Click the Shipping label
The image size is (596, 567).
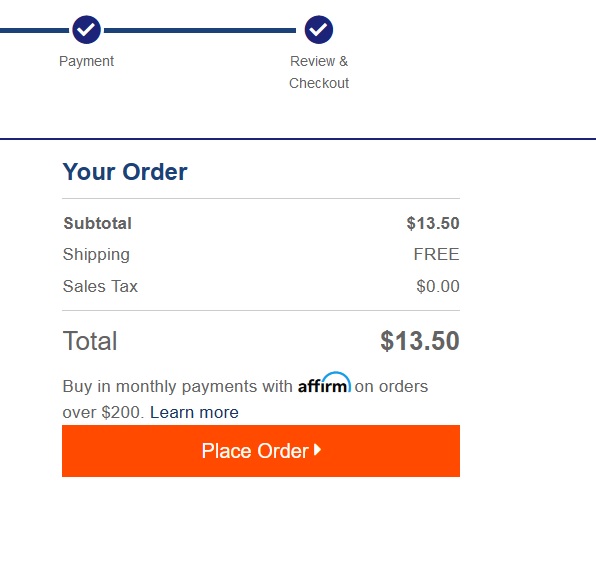pos(96,255)
